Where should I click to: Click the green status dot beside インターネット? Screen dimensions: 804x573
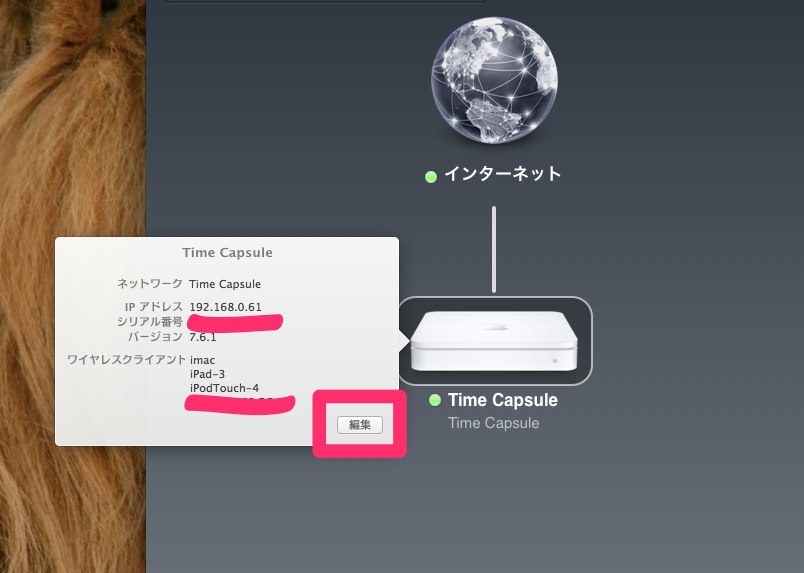tap(431, 177)
